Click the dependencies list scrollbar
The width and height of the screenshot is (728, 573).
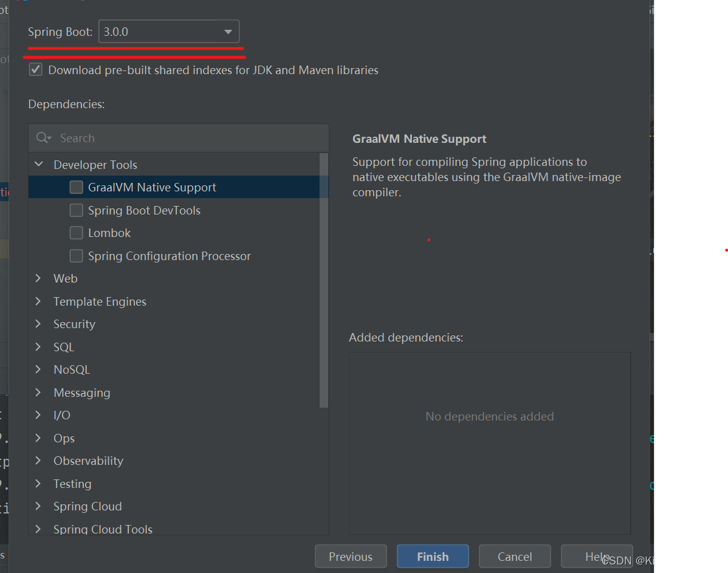coord(324,281)
